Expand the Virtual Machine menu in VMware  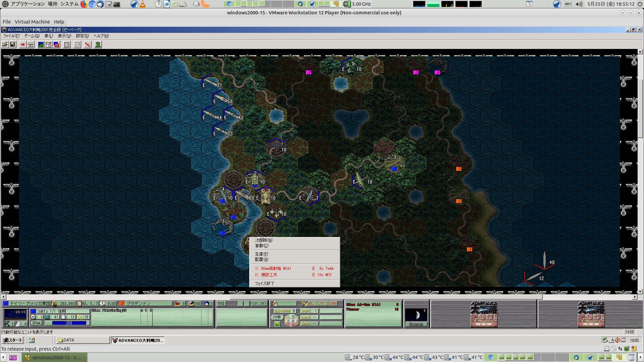click(32, 21)
